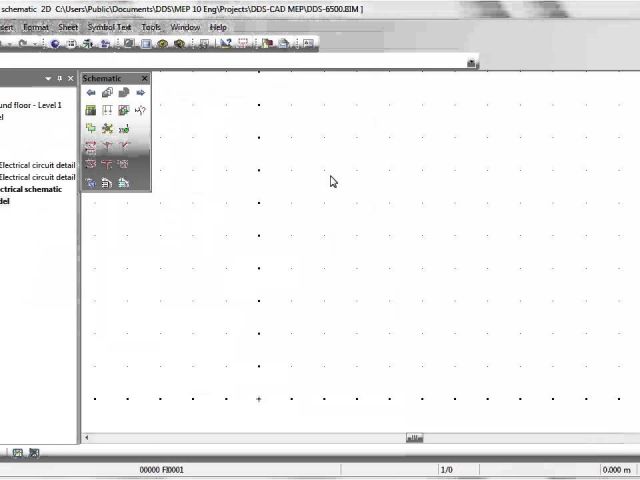Image resolution: width=640 pixels, height=480 pixels.
Task: Click the green signpost icon in Schematic palette
Action: point(91,129)
